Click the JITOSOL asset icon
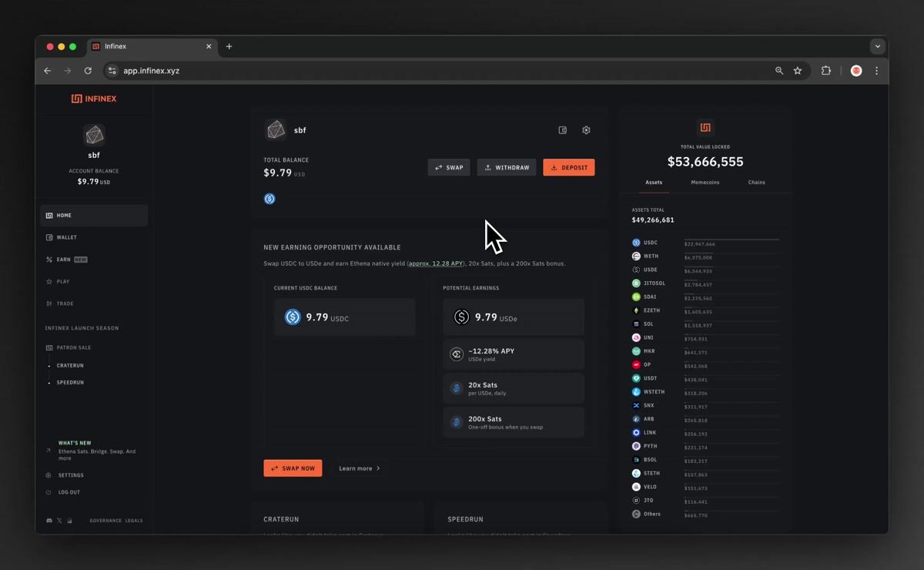Viewport: 924px width, 570px height. pos(636,283)
